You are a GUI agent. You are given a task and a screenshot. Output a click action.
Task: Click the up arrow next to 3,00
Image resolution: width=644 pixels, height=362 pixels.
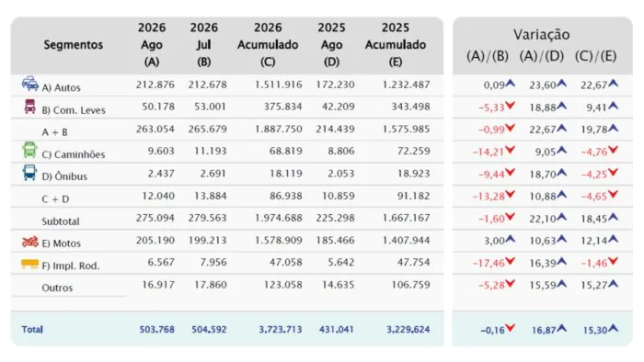510,239
